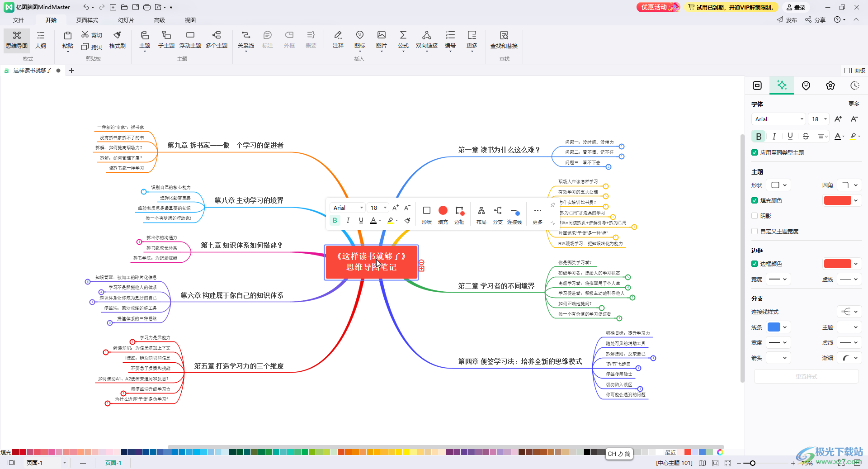Click the 优惠活动 promotion button
This screenshot has height=469, width=868.
658,7
